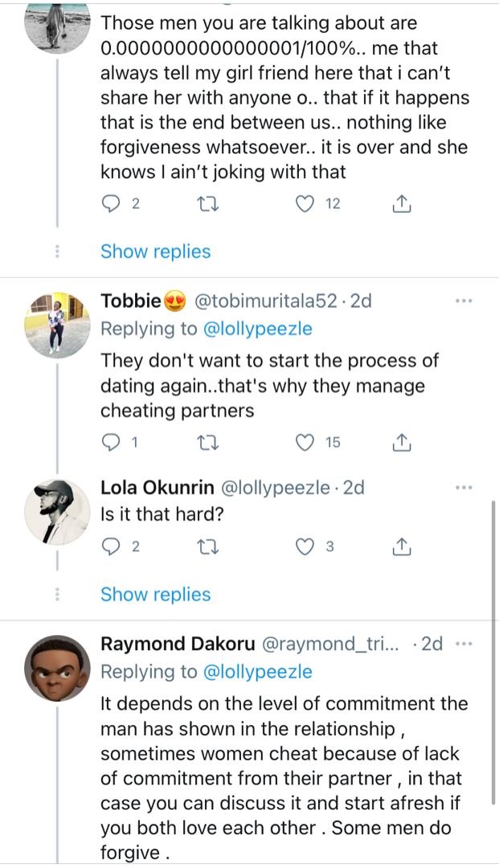
Task: Show replies under the top tweet
Action: (x=155, y=252)
